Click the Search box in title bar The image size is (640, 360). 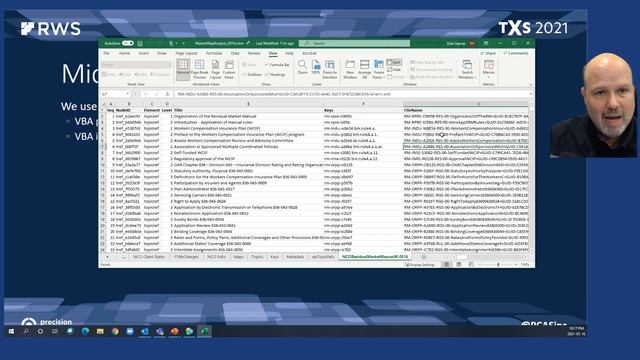pos(354,43)
